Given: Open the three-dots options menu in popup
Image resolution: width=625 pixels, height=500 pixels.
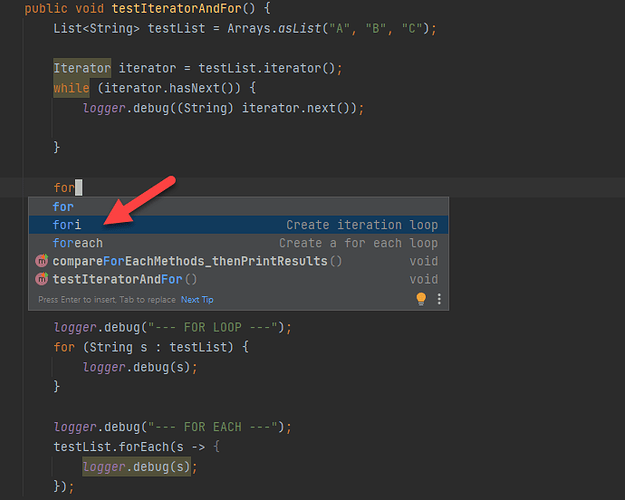Looking at the screenshot, I should coord(439,299).
